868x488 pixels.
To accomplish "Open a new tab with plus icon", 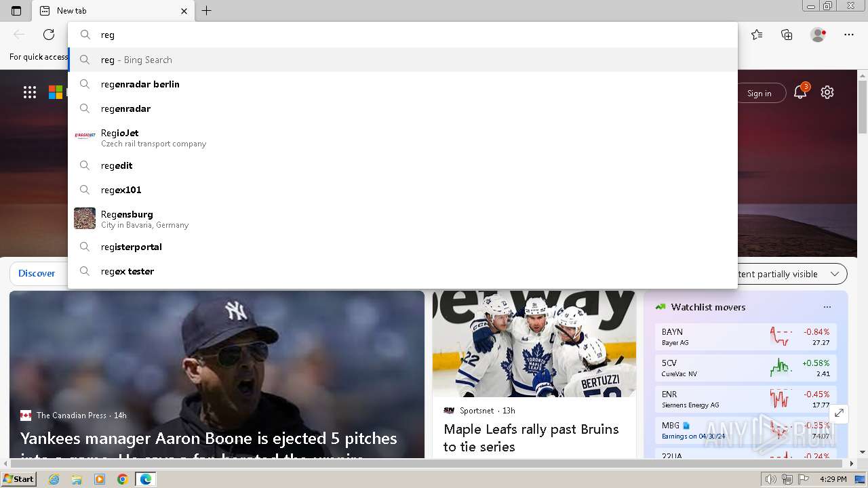I will click(207, 11).
